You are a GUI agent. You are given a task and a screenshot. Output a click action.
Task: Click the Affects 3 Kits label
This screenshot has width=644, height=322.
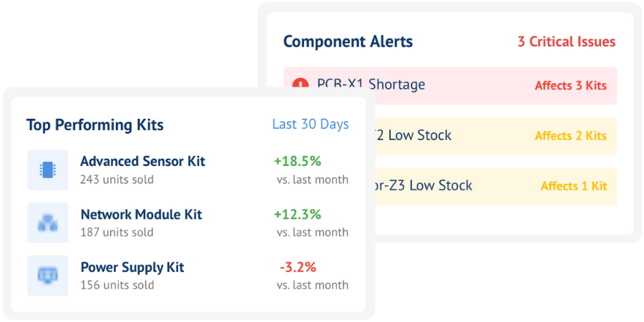coord(570,86)
